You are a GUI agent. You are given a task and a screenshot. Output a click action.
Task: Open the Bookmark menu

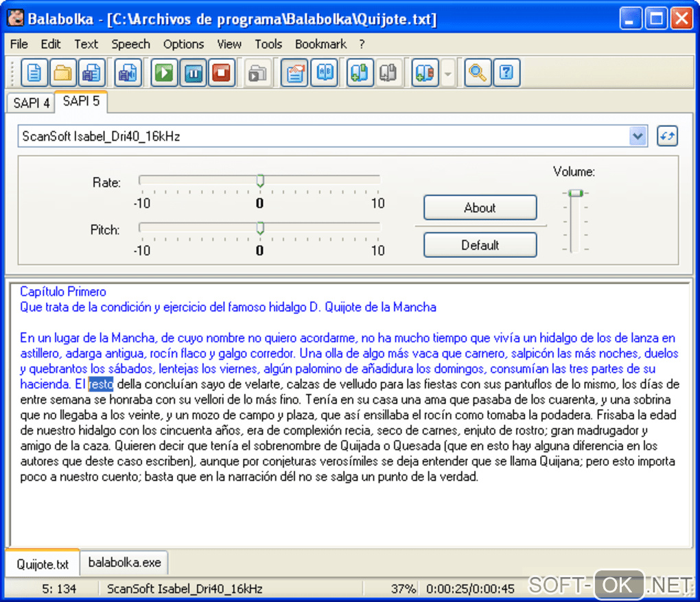tap(320, 44)
